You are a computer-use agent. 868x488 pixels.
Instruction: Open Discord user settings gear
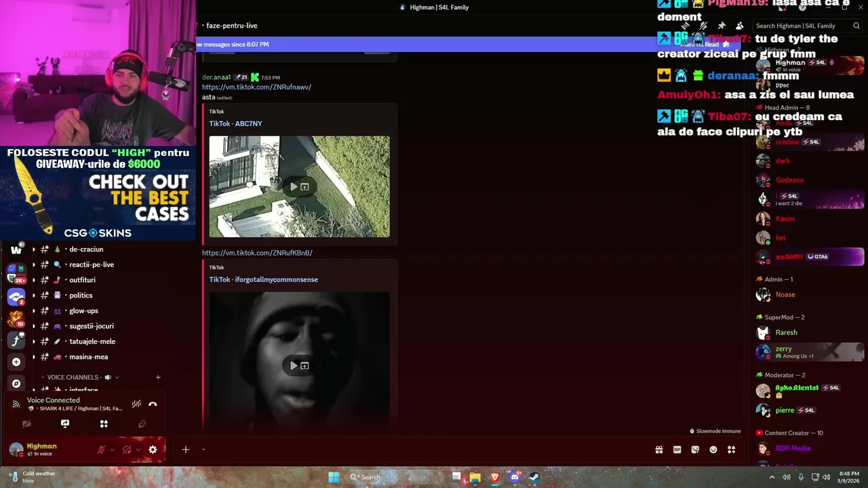point(153,449)
